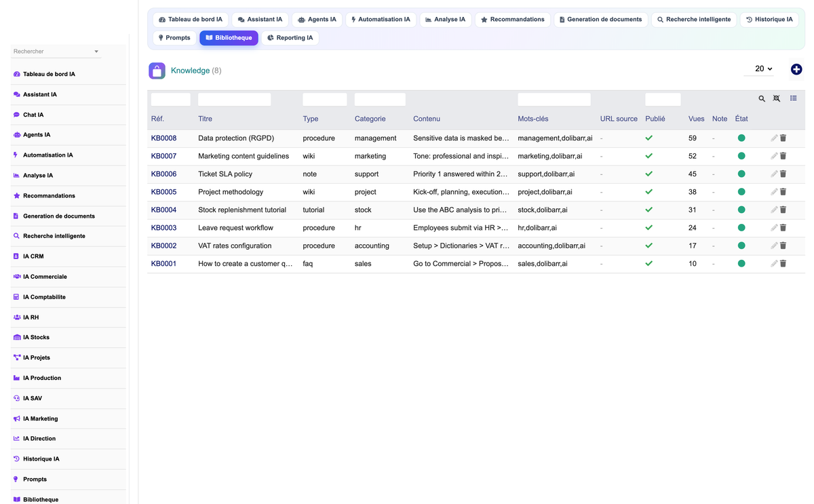Click the Réf. filter input field
Viewport: 814px width, 504px height.
click(x=171, y=100)
